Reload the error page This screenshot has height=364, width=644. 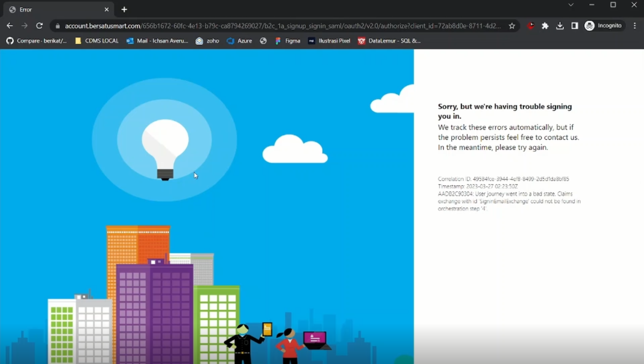click(39, 26)
